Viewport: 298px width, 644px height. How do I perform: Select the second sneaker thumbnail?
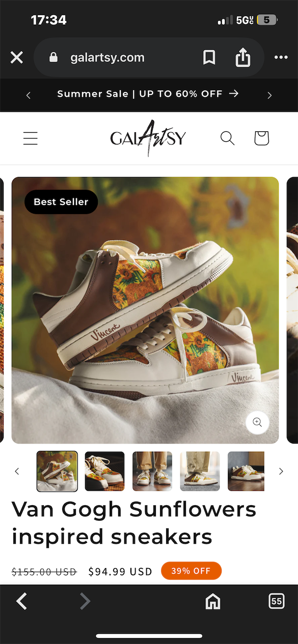tap(104, 471)
